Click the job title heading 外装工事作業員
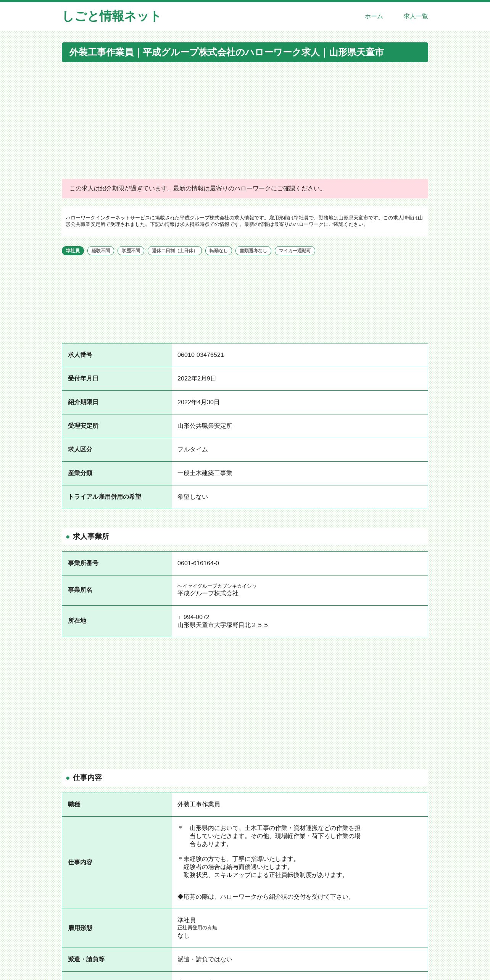Viewport: 490px width, 980px height. click(x=245, y=52)
